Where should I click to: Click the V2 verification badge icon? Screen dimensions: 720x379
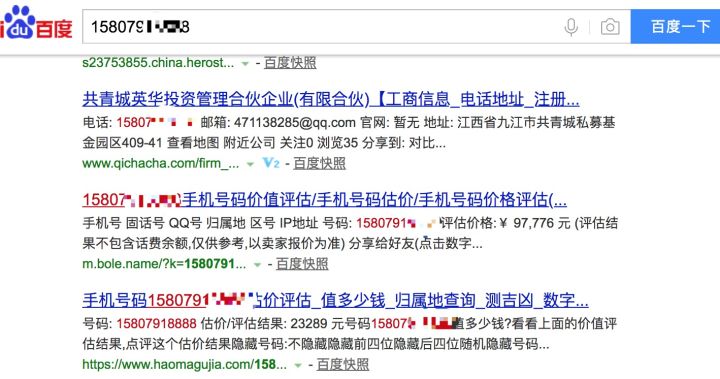coord(271,163)
